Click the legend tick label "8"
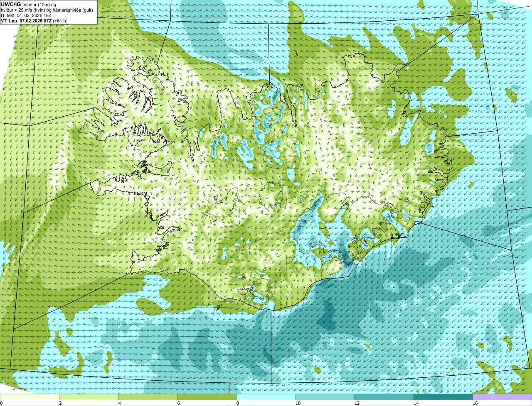532x406 pixels. pyautogui.click(x=238, y=403)
